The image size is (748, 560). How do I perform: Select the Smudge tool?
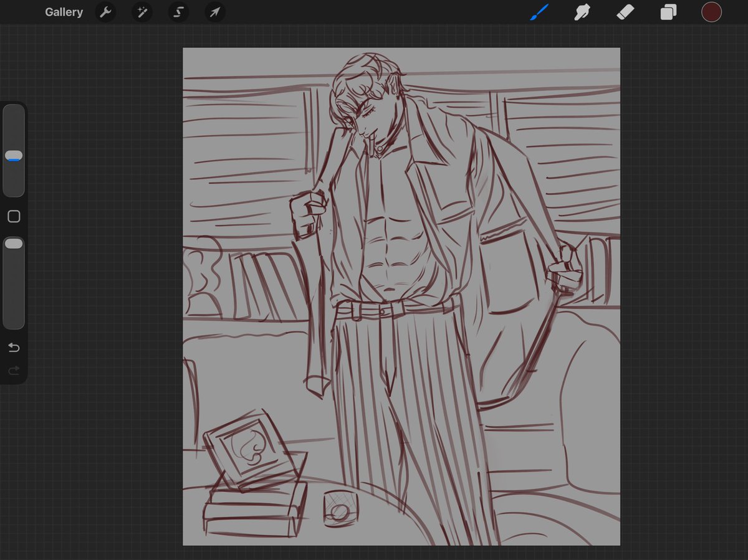(582, 12)
